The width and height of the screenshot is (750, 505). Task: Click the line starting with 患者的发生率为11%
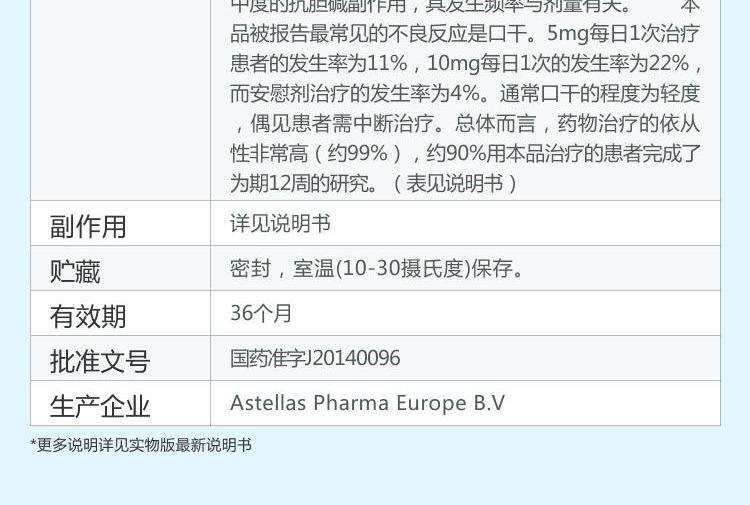[465, 64]
